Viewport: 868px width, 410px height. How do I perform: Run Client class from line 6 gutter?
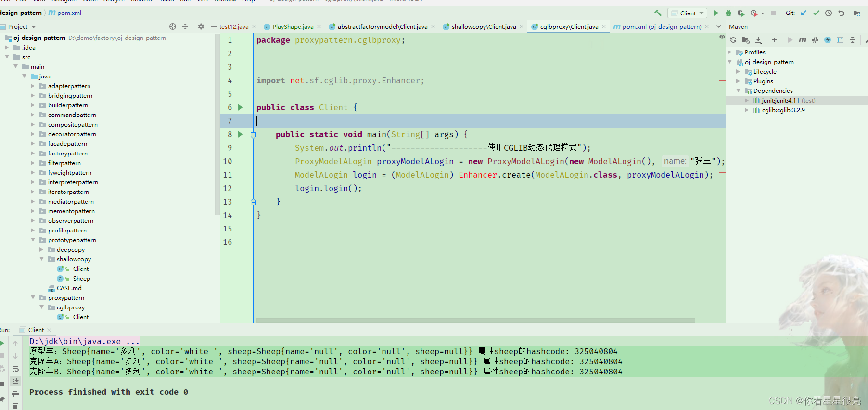pos(240,107)
